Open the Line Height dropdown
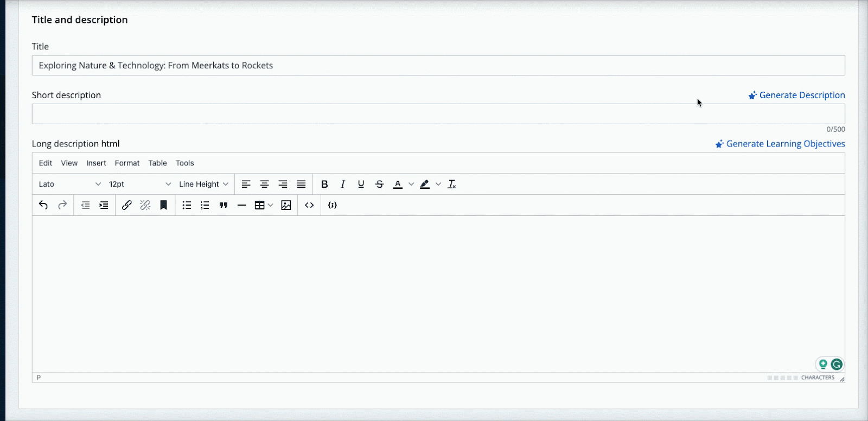 203,184
